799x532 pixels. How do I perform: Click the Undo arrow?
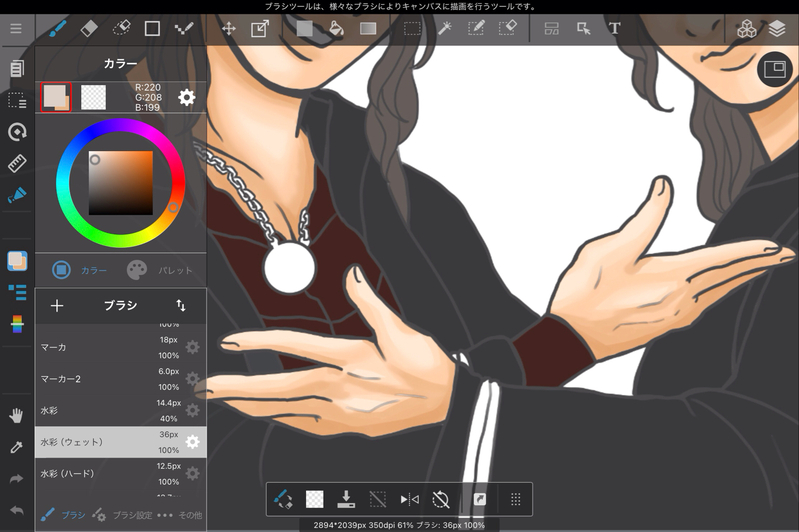(x=16, y=510)
